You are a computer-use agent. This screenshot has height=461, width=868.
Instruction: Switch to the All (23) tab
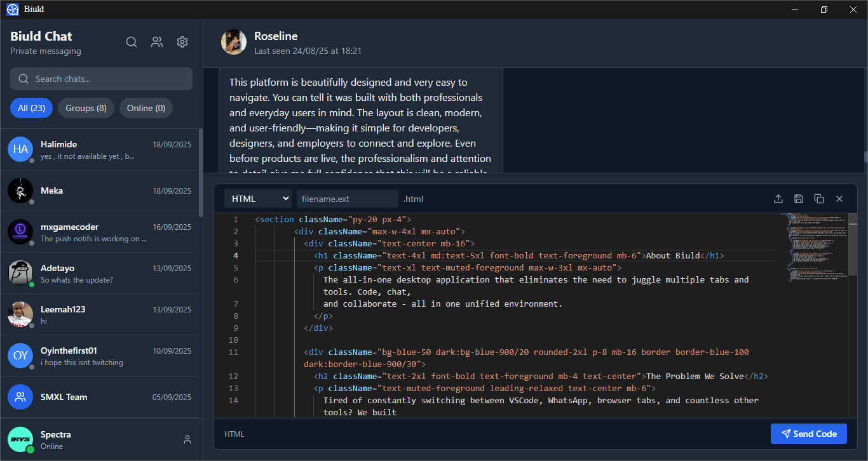coord(31,108)
